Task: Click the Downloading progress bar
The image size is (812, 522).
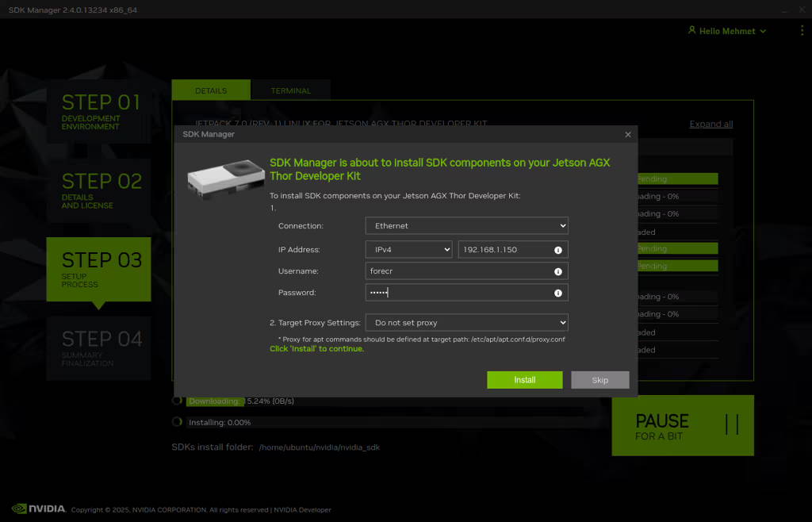Action: tap(386, 401)
